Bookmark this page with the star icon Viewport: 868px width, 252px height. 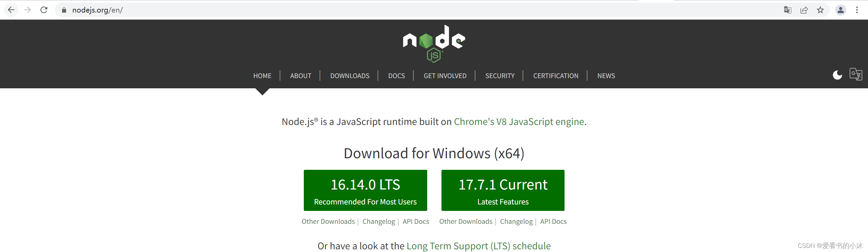pyautogui.click(x=820, y=10)
